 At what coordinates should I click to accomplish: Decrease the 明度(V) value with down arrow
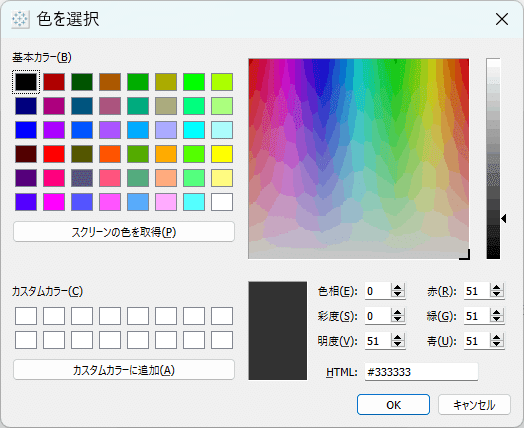[398, 345]
